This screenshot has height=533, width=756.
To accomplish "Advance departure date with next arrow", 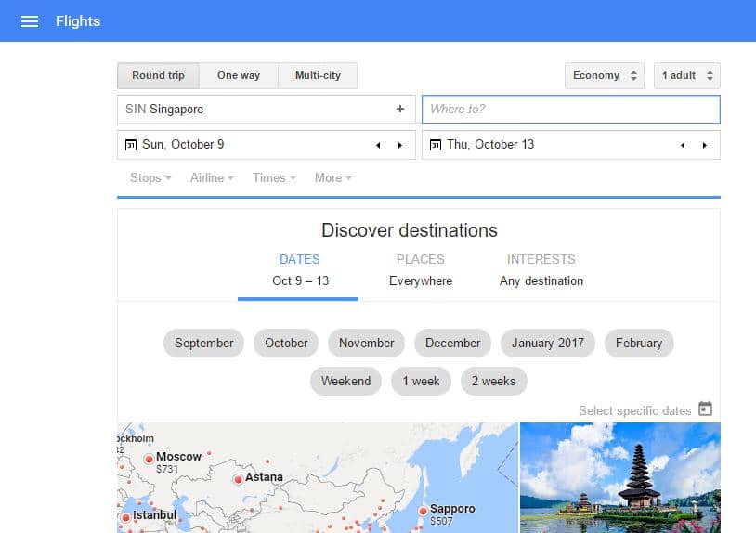I will pyautogui.click(x=400, y=145).
